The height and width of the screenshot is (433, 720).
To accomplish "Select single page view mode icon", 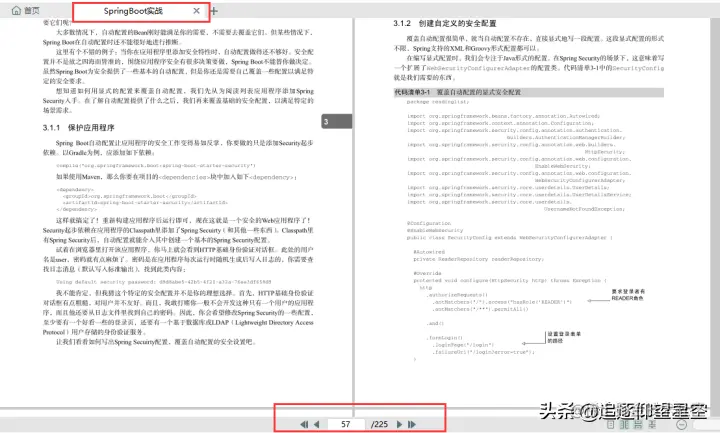I will [611, 425].
